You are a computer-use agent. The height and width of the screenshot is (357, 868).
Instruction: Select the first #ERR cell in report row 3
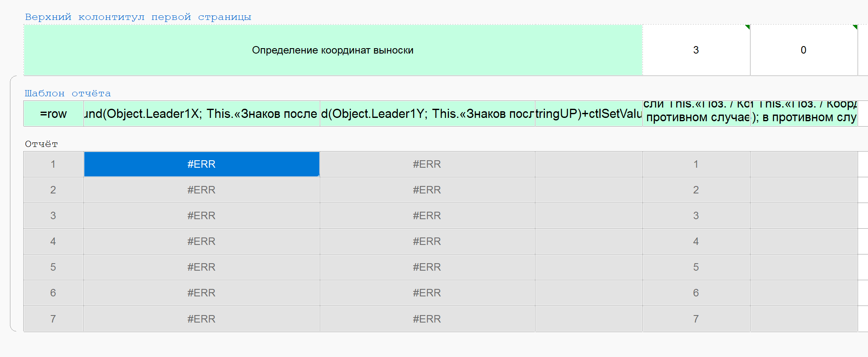(x=201, y=215)
